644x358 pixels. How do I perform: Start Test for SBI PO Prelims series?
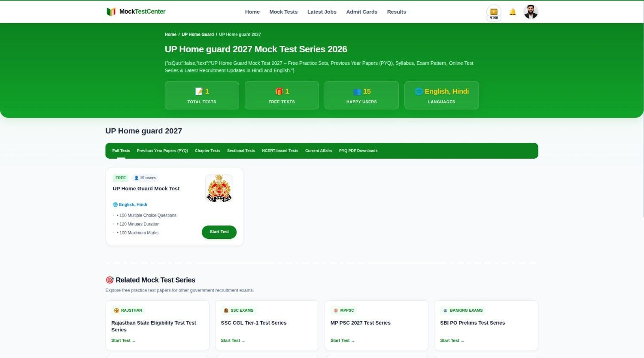(452, 340)
